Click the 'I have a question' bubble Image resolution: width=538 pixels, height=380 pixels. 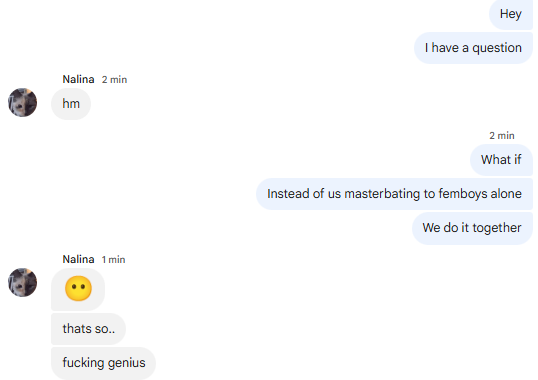(x=473, y=48)
